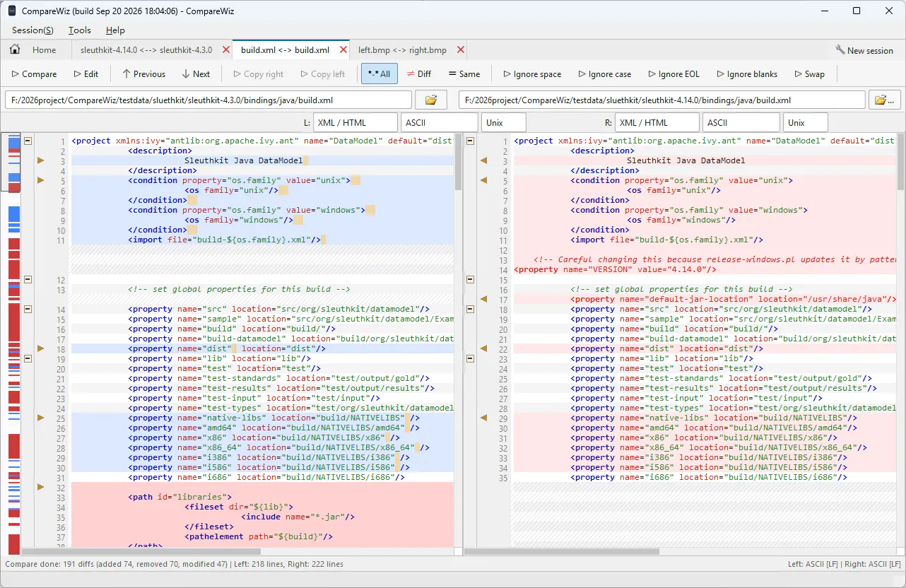
Task: Run the Compare action in the toolbar
Action: pos(34,74)
